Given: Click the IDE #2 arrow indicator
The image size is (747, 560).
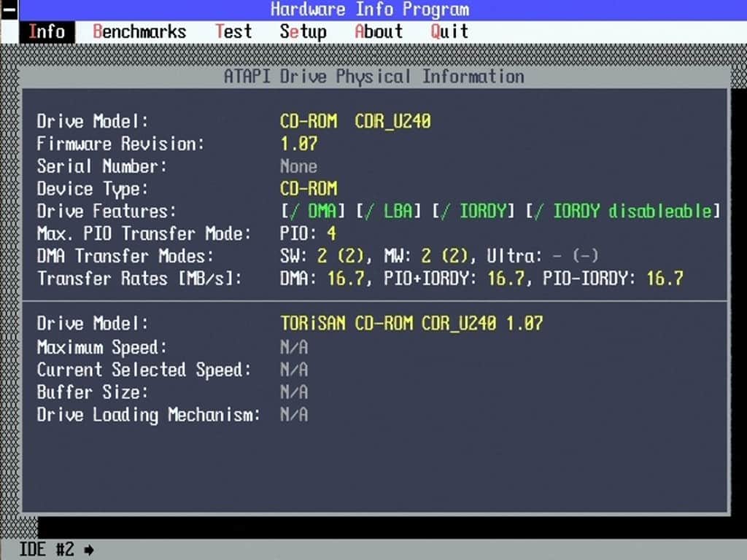Looking at the screenshot, I should click(88, 551).
